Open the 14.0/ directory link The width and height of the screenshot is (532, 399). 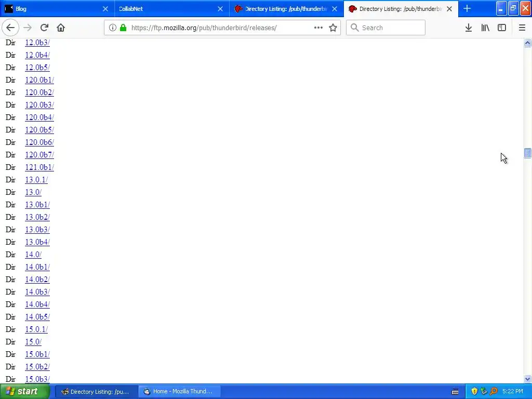pyautogui.click(x=33, y=255)
